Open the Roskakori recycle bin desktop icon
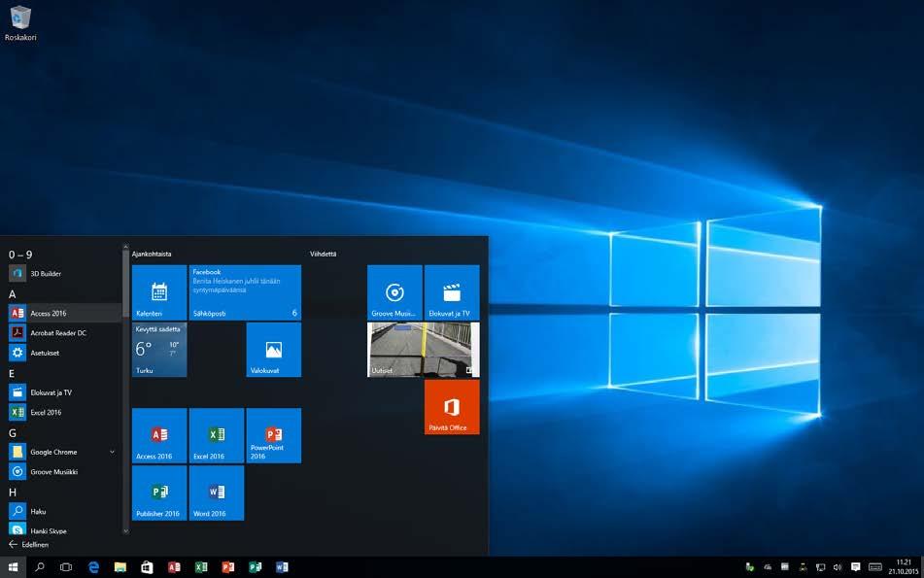The image size is (924, 578). coord(20,23)
